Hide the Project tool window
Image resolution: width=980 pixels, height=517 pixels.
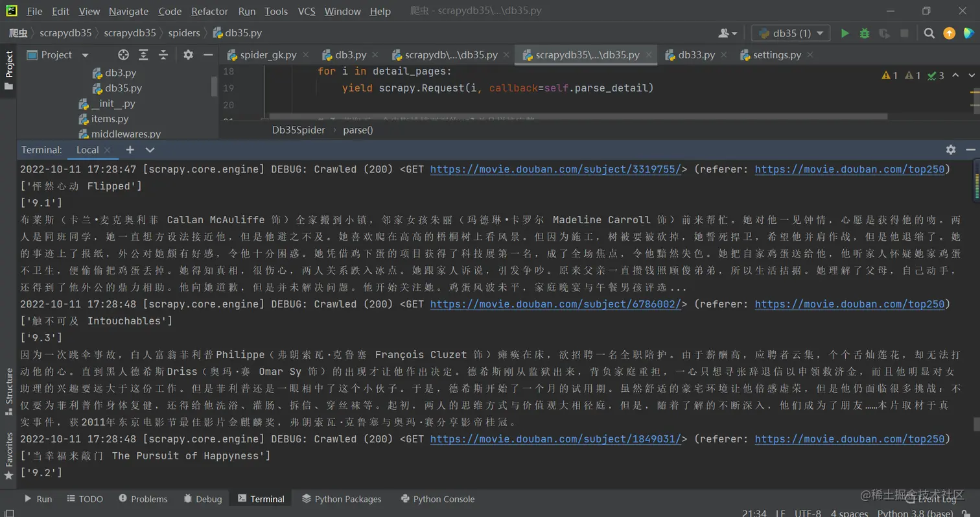(x=208, y=55)
